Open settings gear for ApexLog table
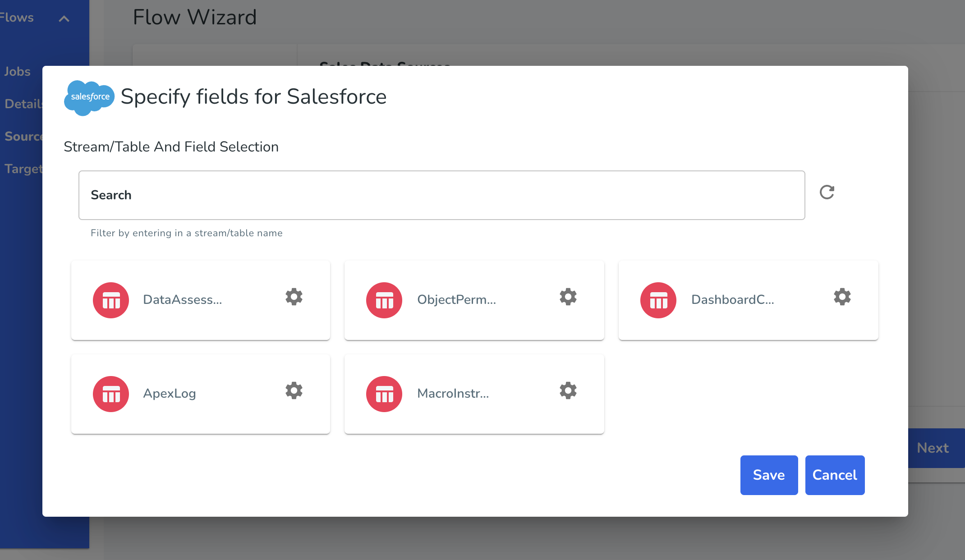This screenshot has height=560, width=965. click(x=294, y=390)
